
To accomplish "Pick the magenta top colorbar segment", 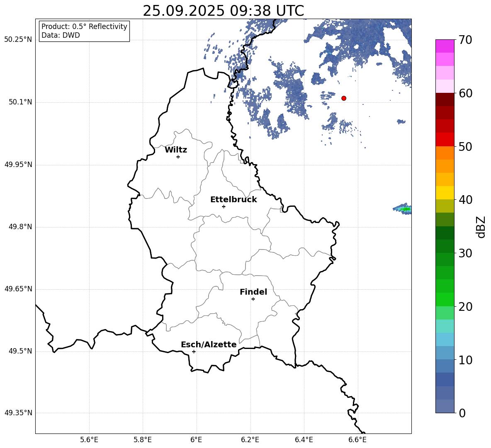I will [445, 46].
